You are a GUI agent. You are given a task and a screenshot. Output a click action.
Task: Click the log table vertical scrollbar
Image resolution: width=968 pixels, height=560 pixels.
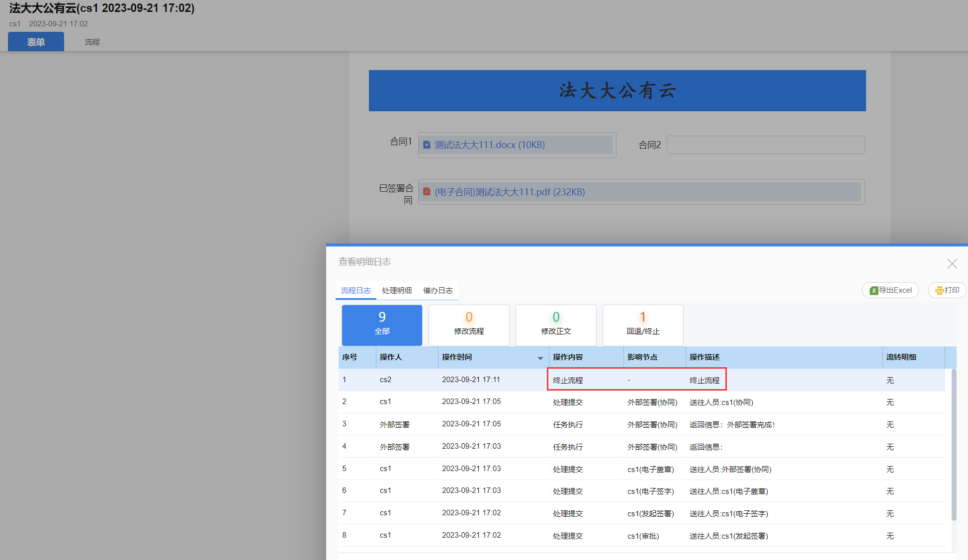[953, 445]
